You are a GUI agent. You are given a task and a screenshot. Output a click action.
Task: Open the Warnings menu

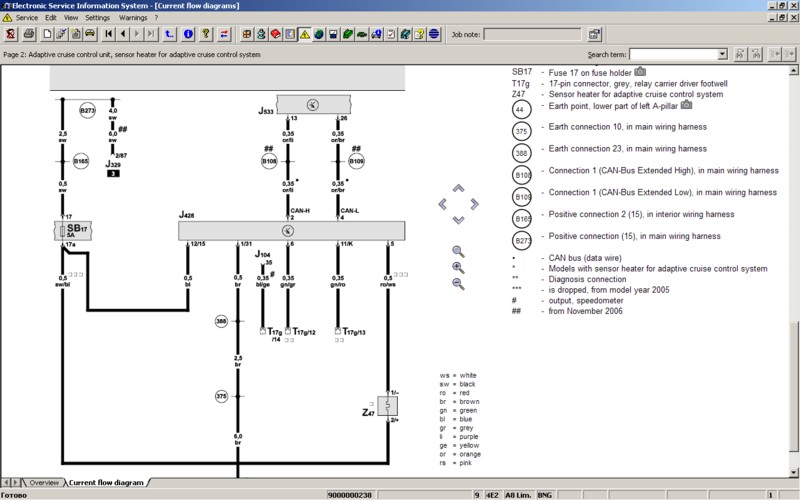132,18
